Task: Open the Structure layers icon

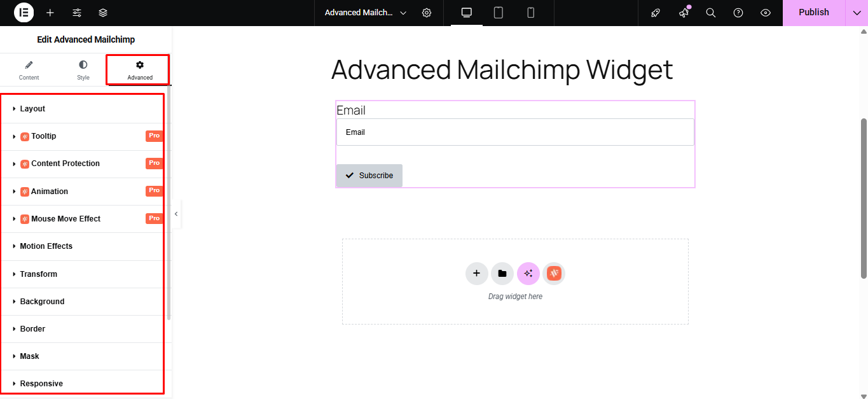Action: [103, 13]
